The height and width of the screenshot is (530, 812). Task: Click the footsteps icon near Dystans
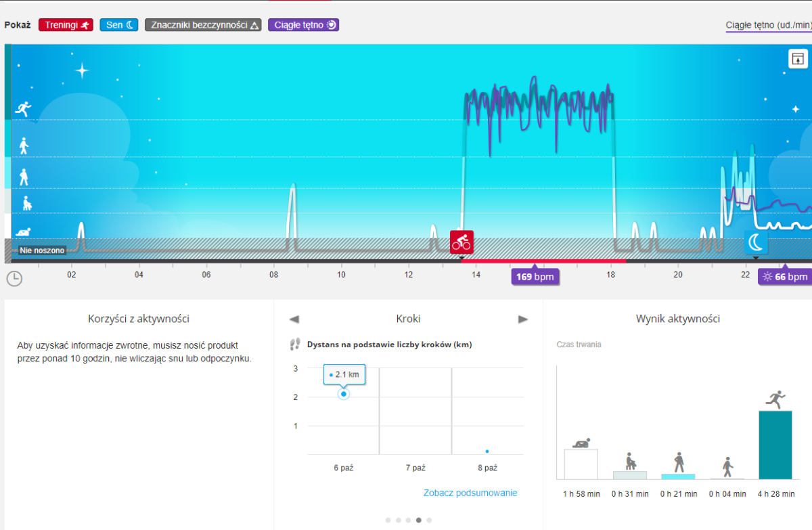pos(294,345)
